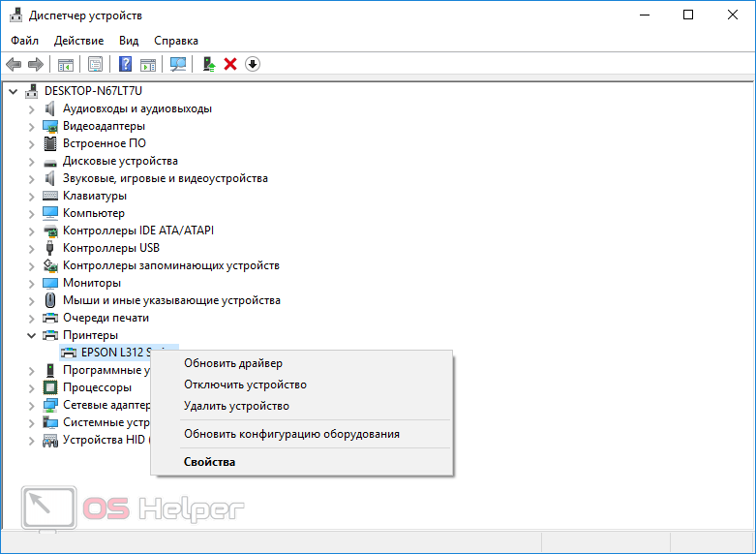Expand the Видеоадаптеры node
756x554 pixels.
click(x=31, y=127)
